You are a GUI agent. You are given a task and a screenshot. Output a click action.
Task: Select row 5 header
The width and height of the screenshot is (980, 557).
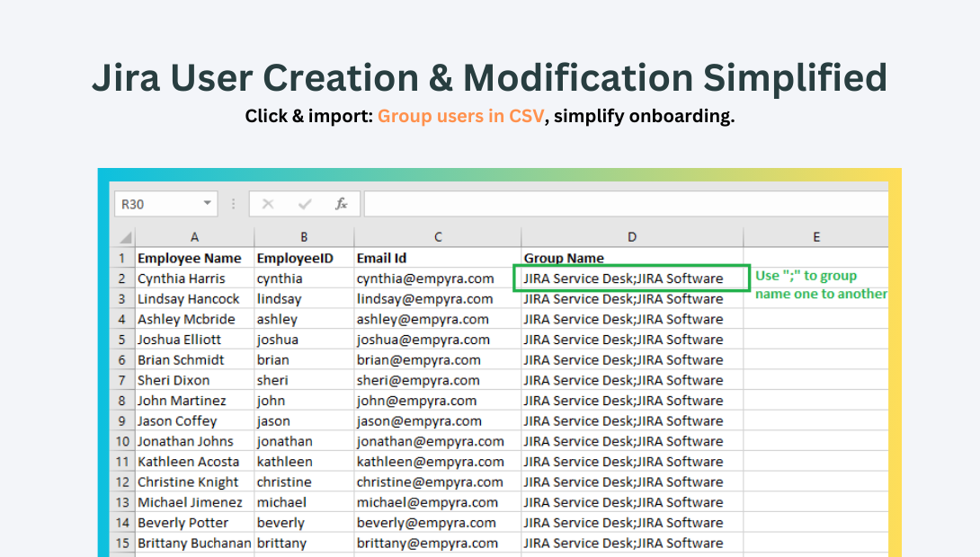pos(122,339)
